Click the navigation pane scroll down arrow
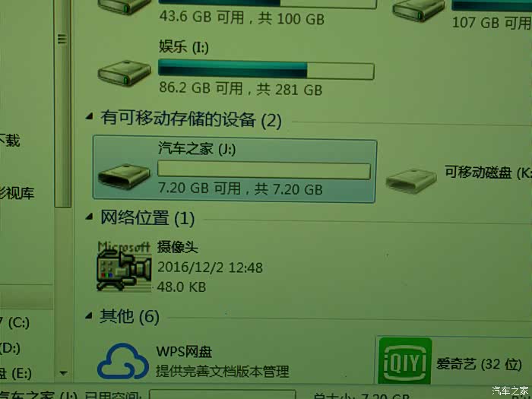532x399 pixels. point(63,373)
